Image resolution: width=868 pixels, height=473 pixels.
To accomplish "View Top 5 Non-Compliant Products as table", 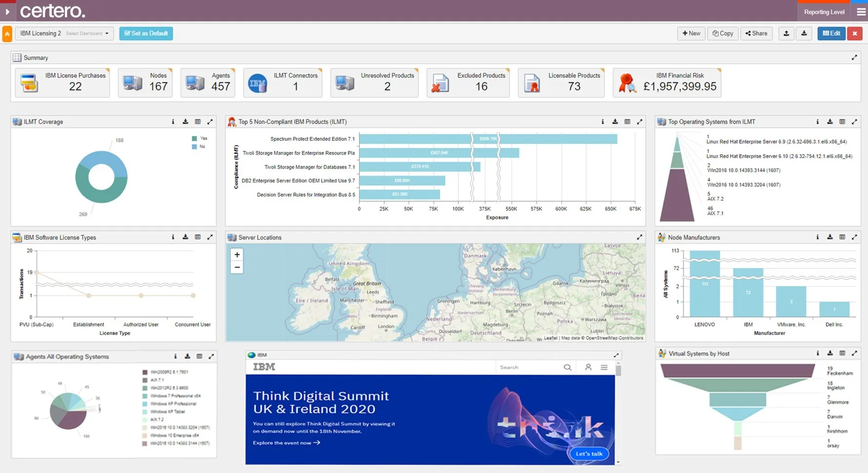I will point(627,122).
